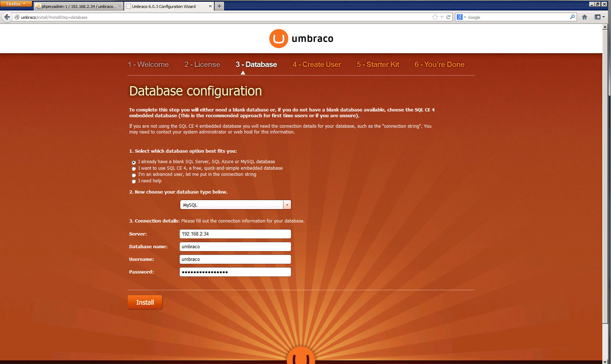Click the Username input field

(x=235, y=259)
